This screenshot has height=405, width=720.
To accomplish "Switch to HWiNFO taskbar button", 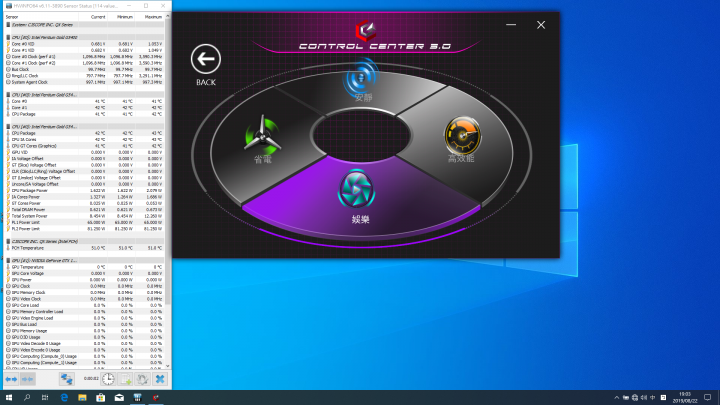I will point(137,398).
